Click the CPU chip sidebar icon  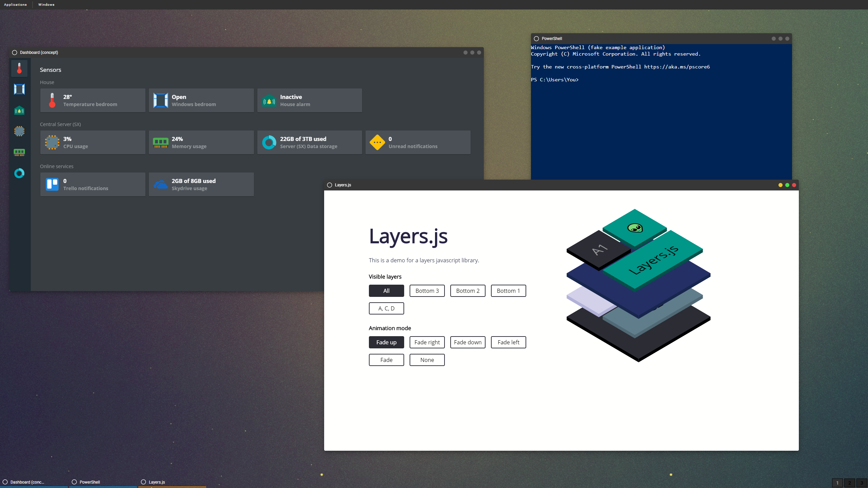[x=19, y=131]
